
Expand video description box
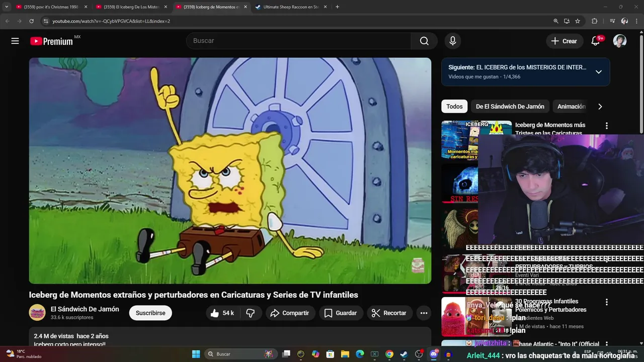[x=230, y=337]
